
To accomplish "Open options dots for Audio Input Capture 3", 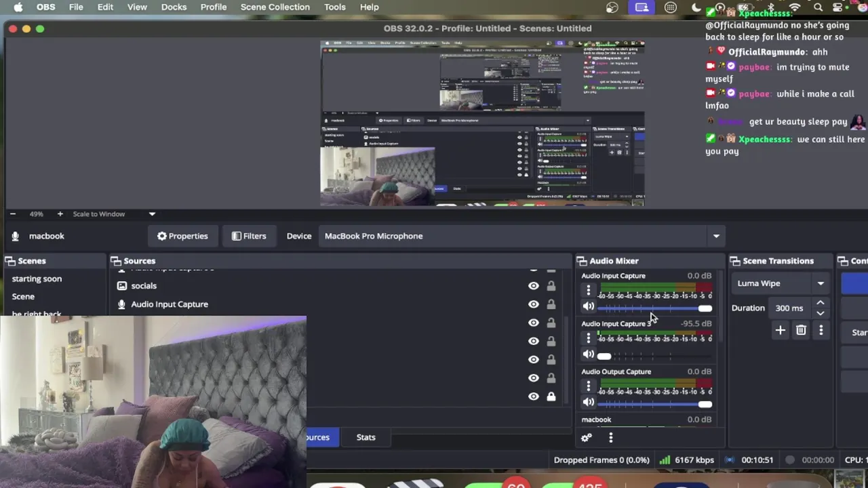I will [x=588, y=338].
